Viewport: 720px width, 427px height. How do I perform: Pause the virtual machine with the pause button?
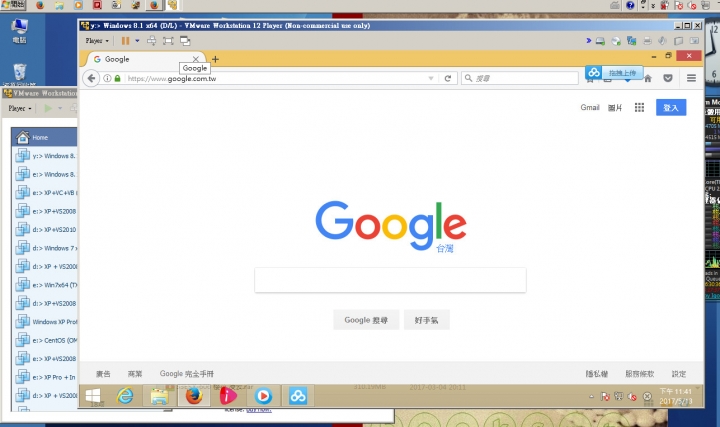[125, 41]
